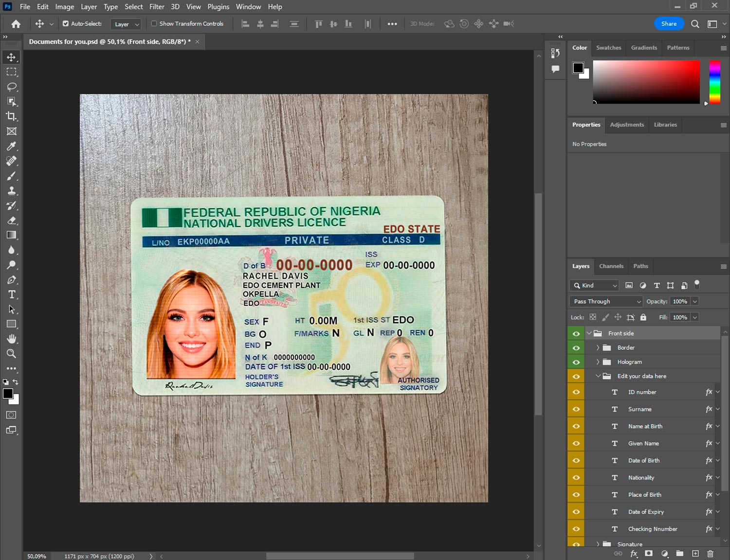
Task: Click the create new layer icon
Action: (695, 554)
